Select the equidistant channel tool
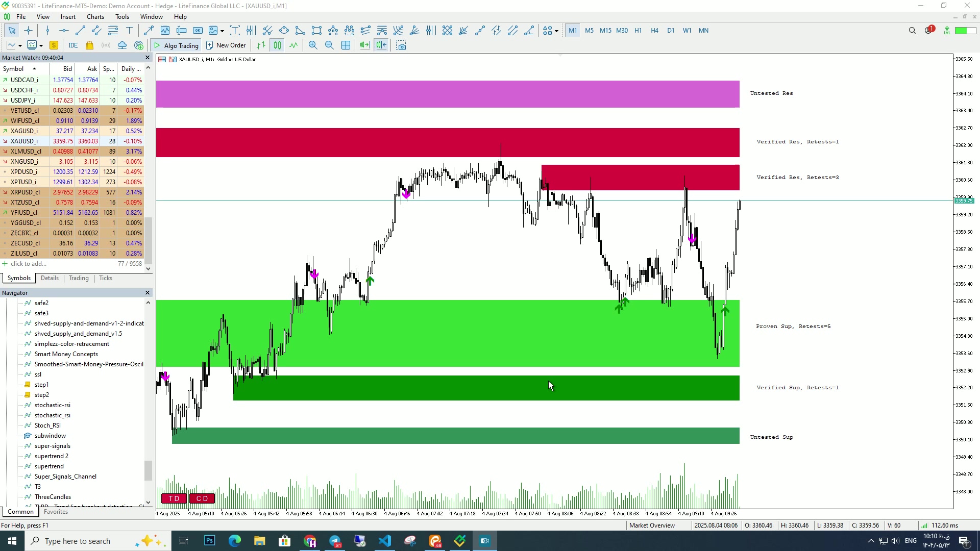This screenshot has height=551, width=980. tap(96, 31)
